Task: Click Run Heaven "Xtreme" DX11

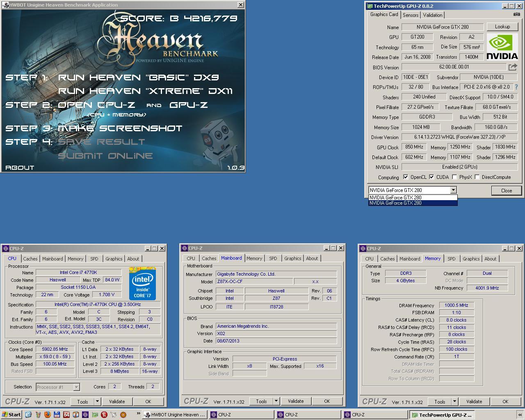Action: [x=146, y=91]
